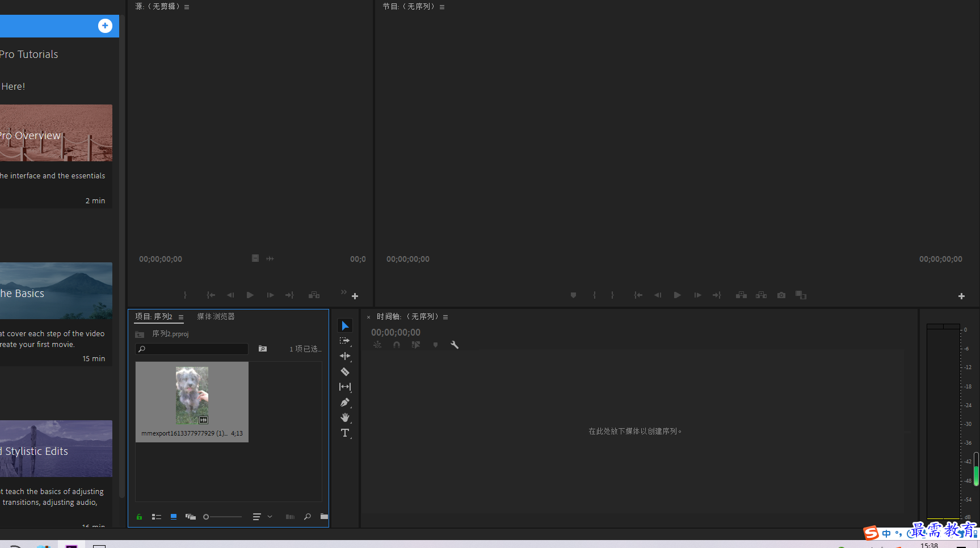This screenshot has height=548, width=980.
Task: Open timeline display settings wrench
Action: [x=455, y=345]
